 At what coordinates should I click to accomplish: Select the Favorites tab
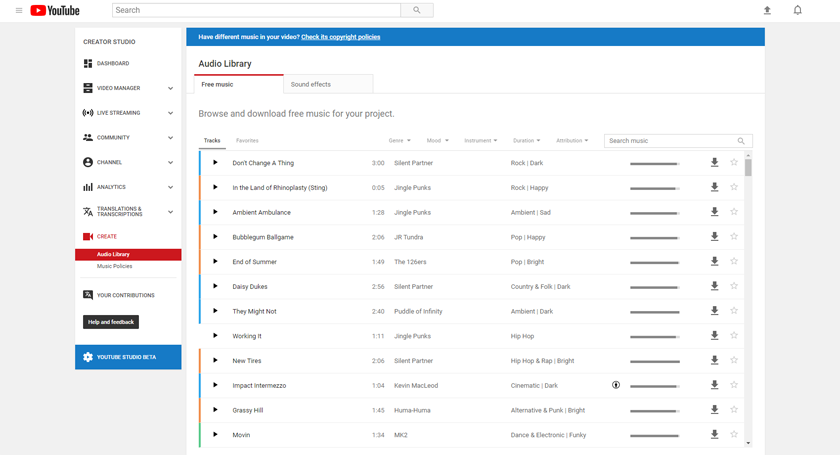[247, 141]
